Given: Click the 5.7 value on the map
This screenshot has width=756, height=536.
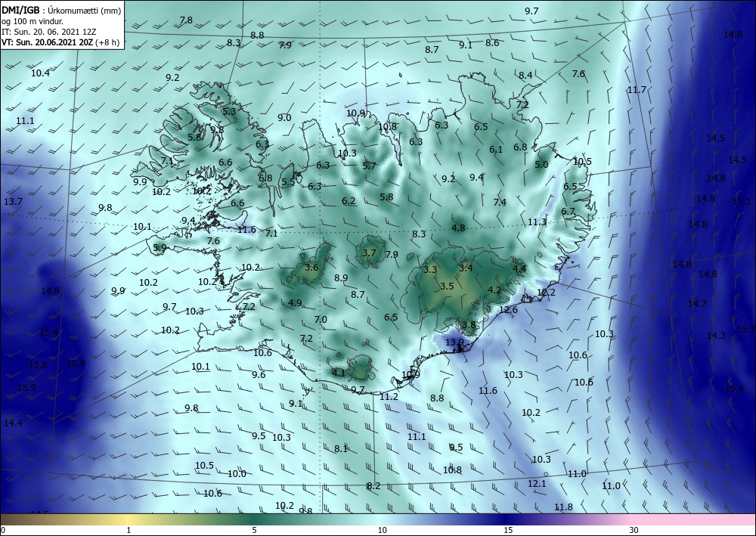Looking at the screenshot, I should pyautogui.click(x=369, y=166).
